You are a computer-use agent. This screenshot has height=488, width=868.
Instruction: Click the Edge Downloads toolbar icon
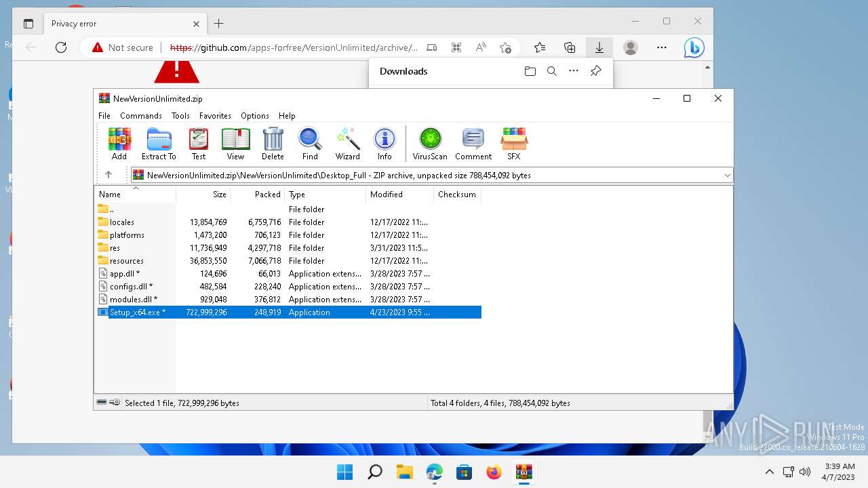(599, 47)
